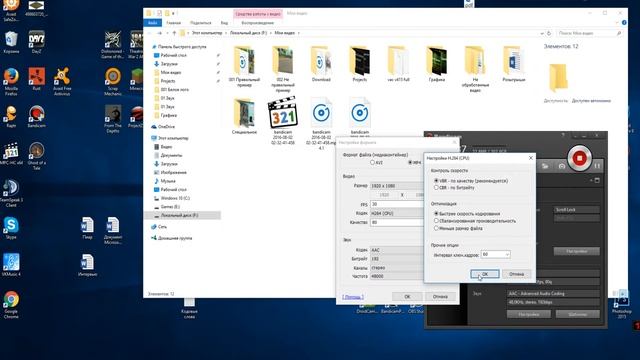This screenshot has height=360, width=640.
Task: Open the Графика folder in Explorer content
Action: [437, 64]
